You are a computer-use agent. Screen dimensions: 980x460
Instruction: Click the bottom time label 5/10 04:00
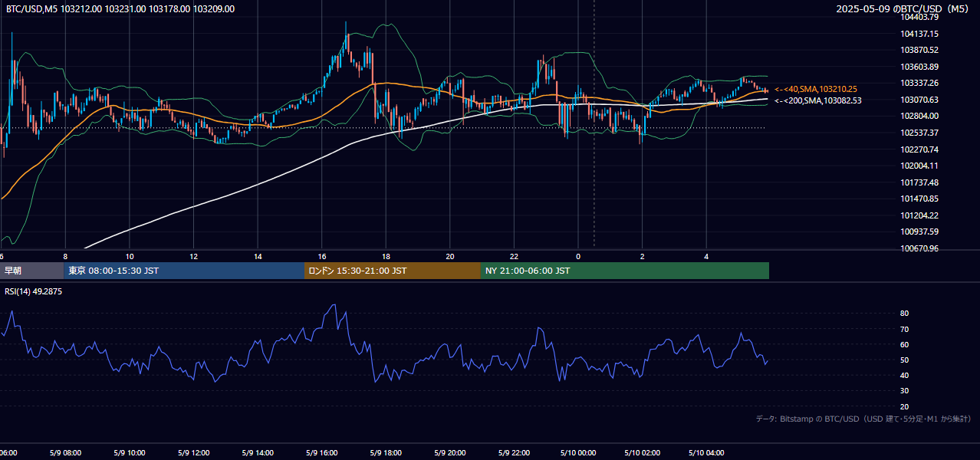[x=706, y=453]
